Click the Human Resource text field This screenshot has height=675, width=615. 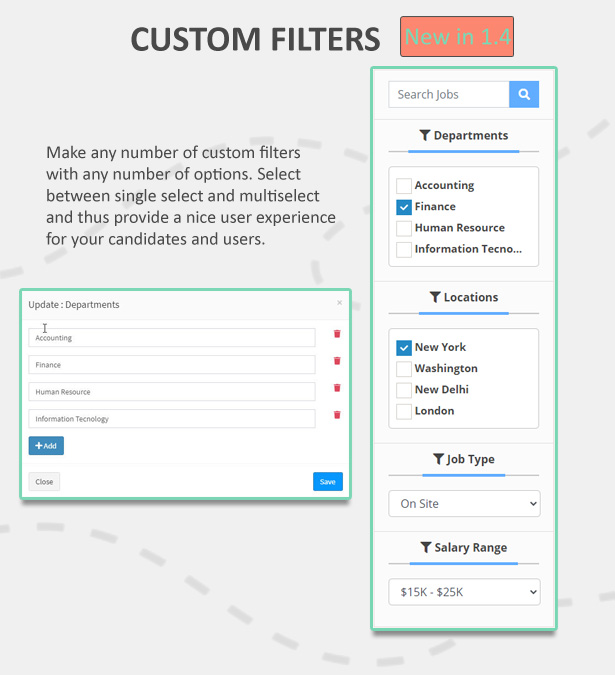click(171, 392)
